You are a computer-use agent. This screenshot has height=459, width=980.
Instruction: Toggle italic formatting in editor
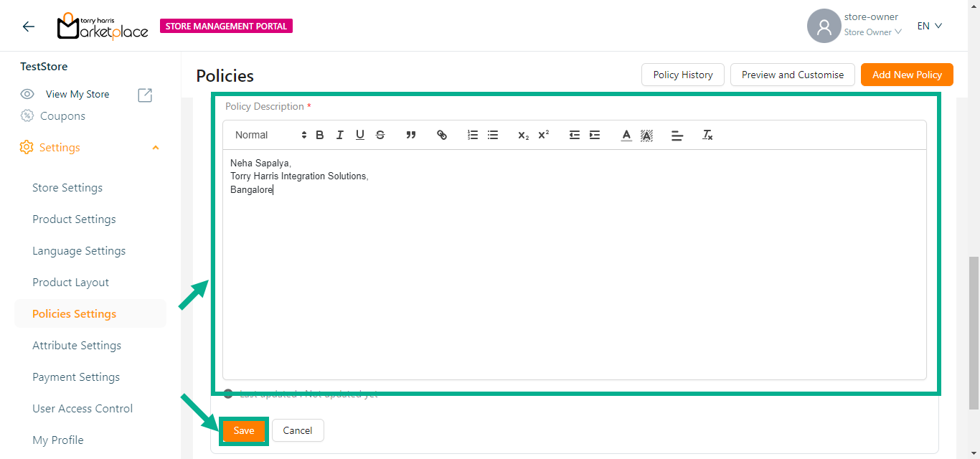(340, 135)
